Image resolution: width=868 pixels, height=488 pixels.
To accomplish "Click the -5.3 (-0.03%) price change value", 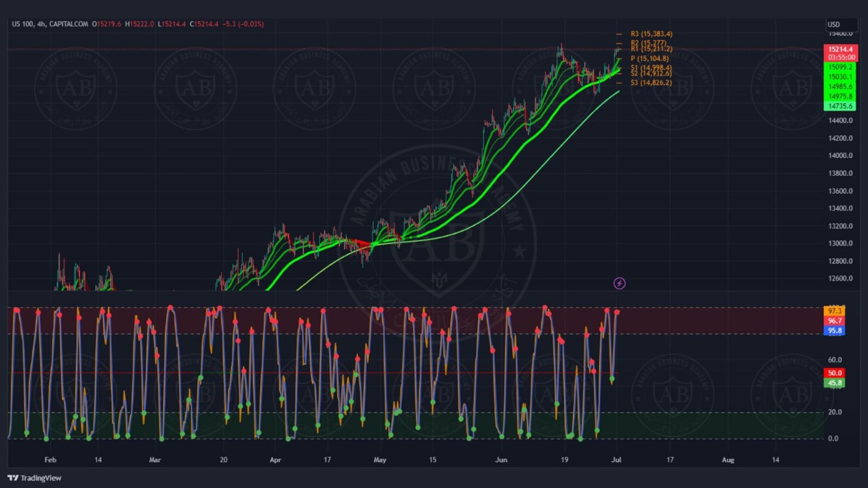I will (243, 24).
